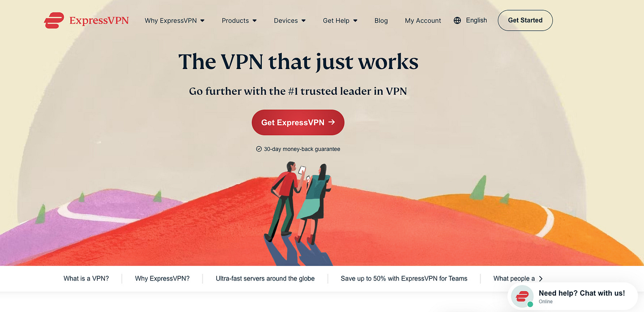Click the arrow on Get ExpressVPN button
The image size is (644, 312).
tap(332, 122)
